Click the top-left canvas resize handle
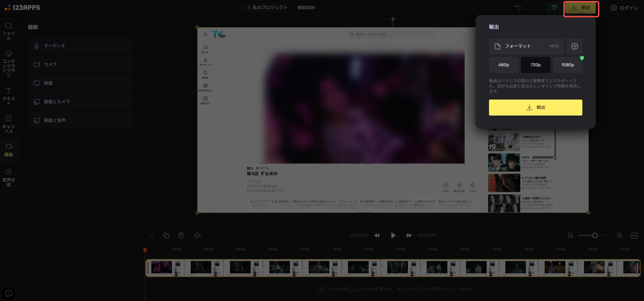 coord(197,27)
